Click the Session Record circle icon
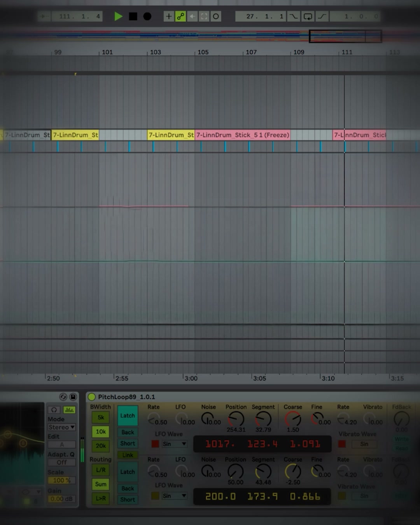 pos(216,16)
